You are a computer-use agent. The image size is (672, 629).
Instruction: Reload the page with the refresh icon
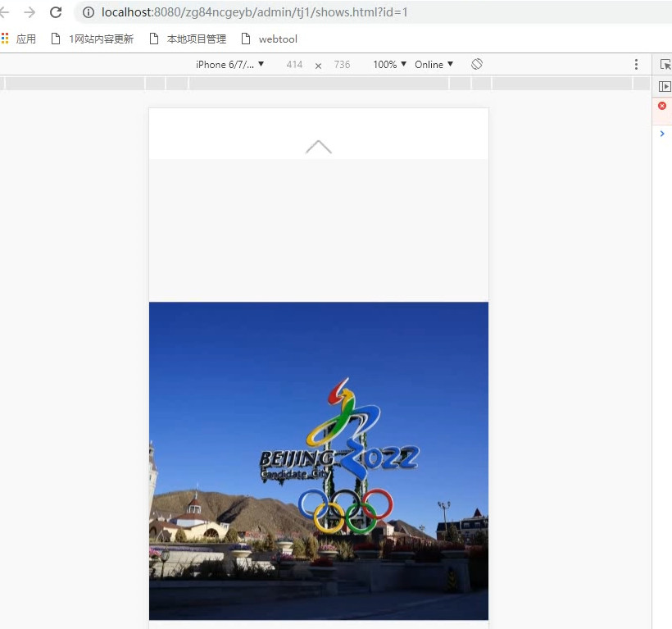click(x=56, y=12)
